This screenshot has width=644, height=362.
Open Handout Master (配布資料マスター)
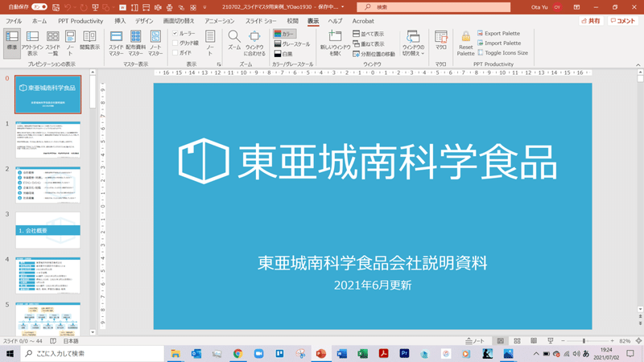click(x=135, y=43)
